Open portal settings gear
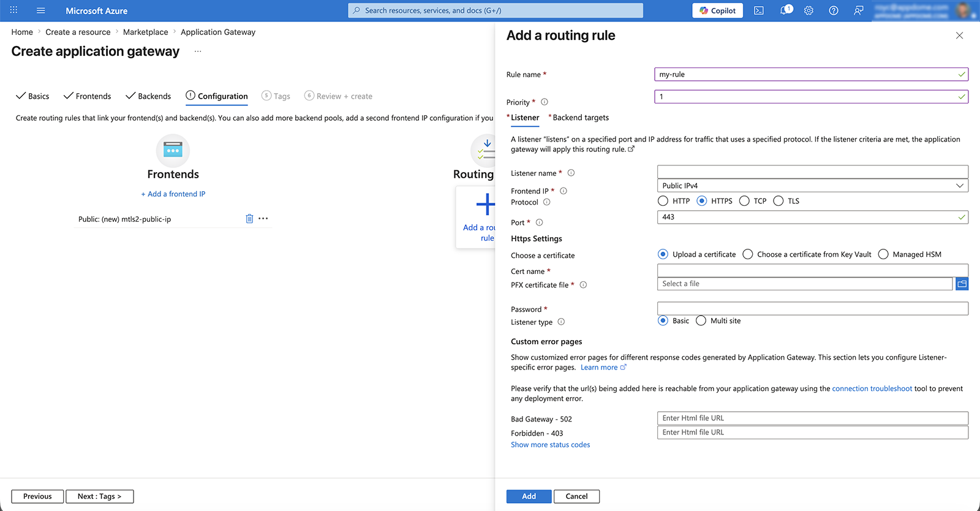The image size is (980, 511). (x=809, y=10)
